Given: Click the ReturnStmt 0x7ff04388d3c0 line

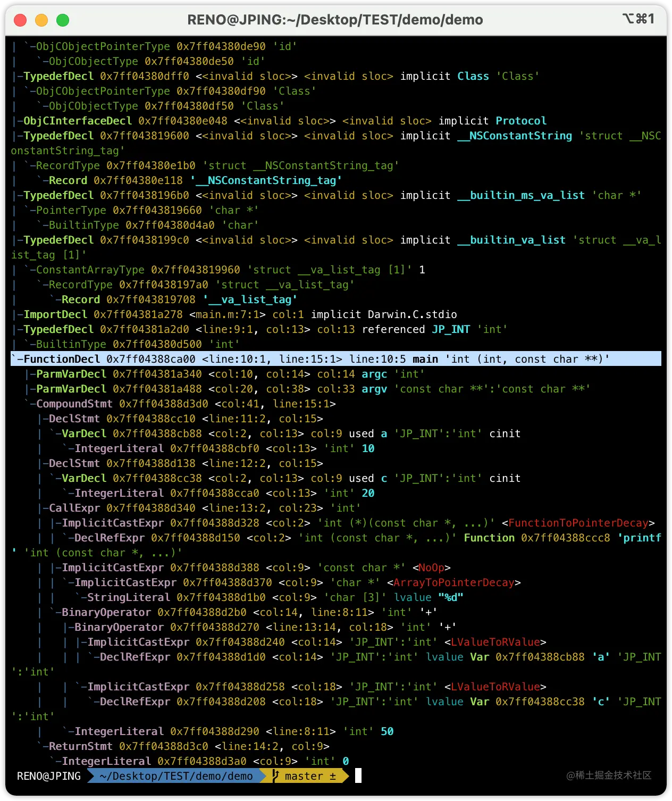Looking at the screenshot, I should point(183,746).
